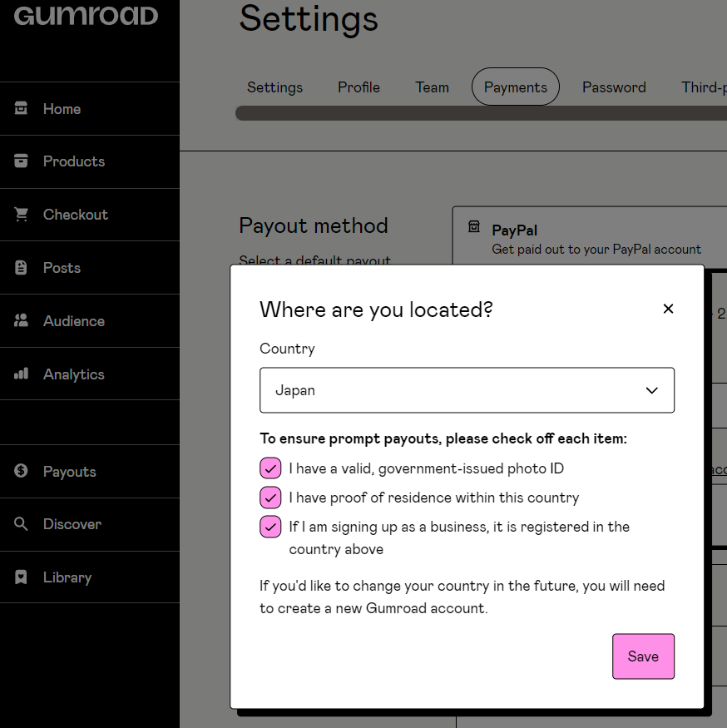Viewport: 727px width, 728px height.
Task: Click the Audience people icon
Action: (22, 321)
